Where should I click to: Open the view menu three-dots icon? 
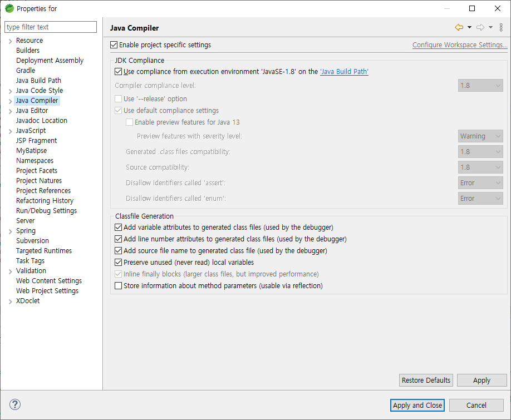point(501,27)
